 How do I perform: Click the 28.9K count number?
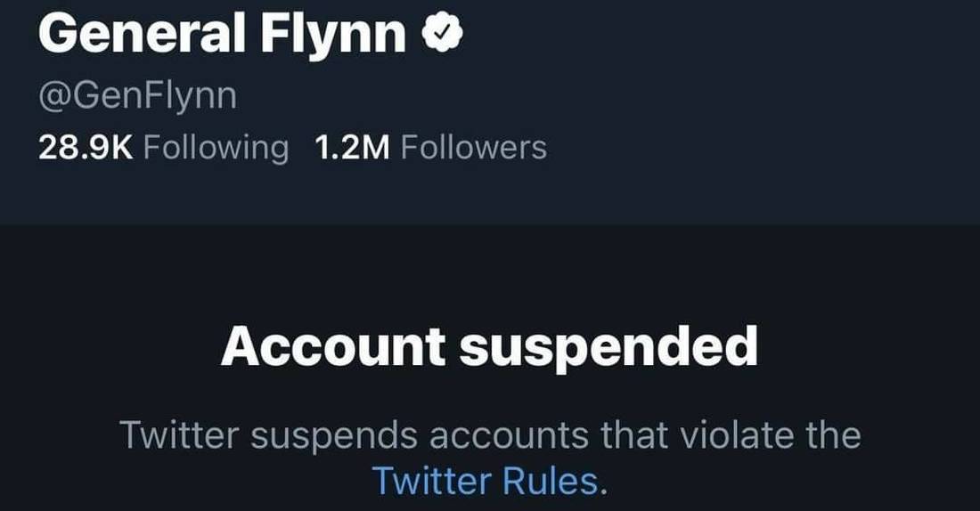86,147
